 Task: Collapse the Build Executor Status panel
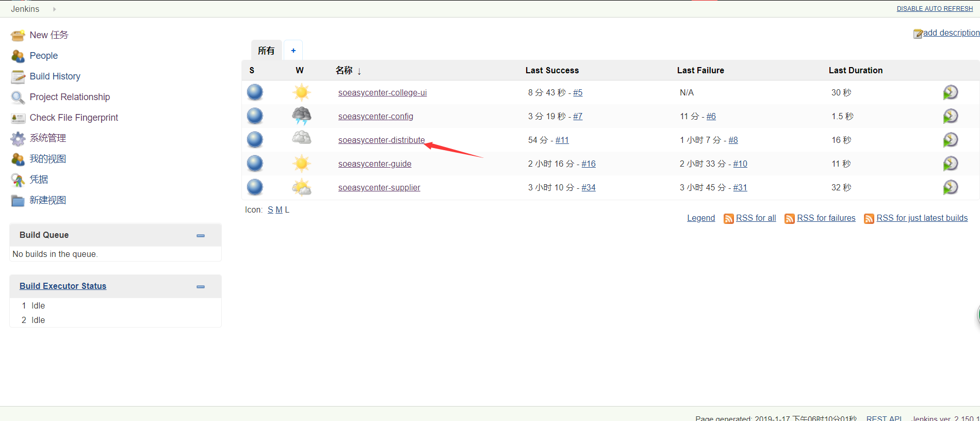coord(201,286)
